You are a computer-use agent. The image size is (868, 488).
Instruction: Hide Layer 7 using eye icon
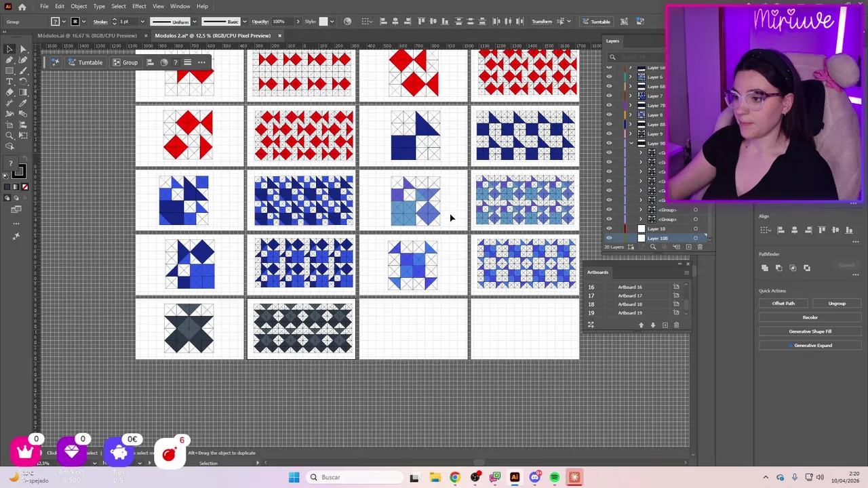[609, 96]
